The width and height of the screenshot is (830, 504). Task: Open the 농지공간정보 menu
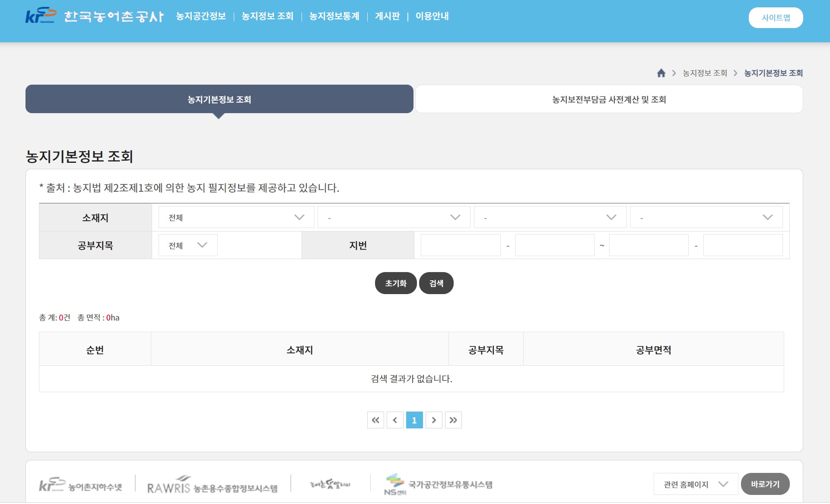coord(201,16)
